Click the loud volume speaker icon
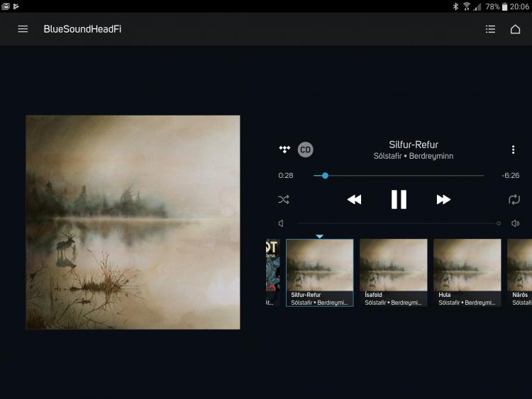 [x=515, y=223]
